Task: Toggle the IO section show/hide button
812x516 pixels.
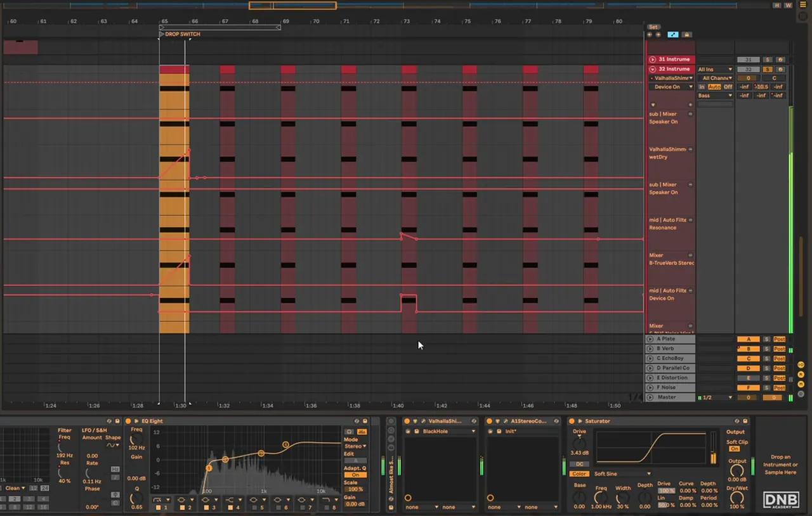Action: click(x=801, y=365)
